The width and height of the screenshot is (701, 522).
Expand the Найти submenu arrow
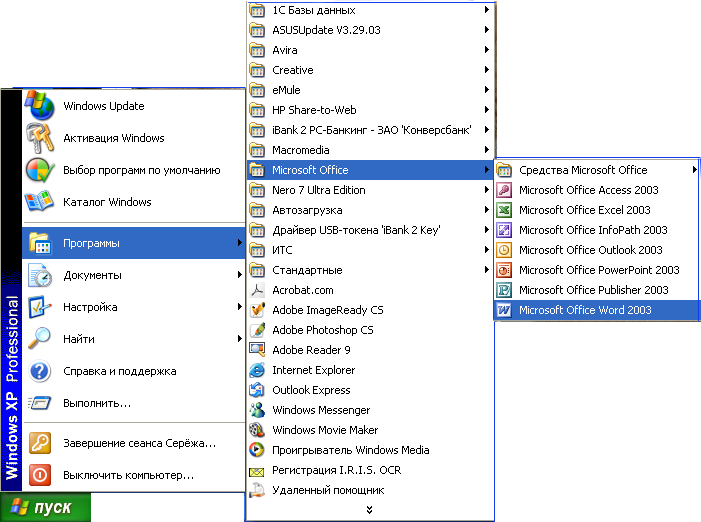tap(240, 339)
